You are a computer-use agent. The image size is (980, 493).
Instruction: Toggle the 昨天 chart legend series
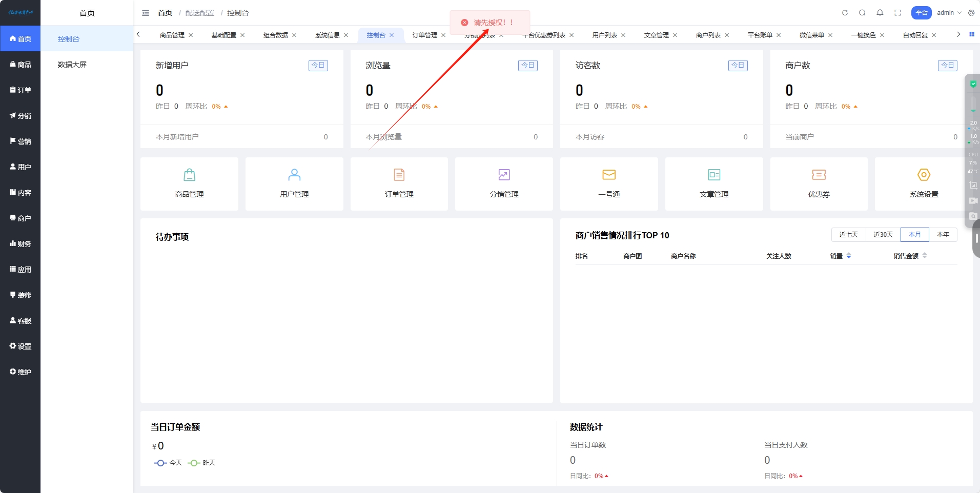pos(201,463)
